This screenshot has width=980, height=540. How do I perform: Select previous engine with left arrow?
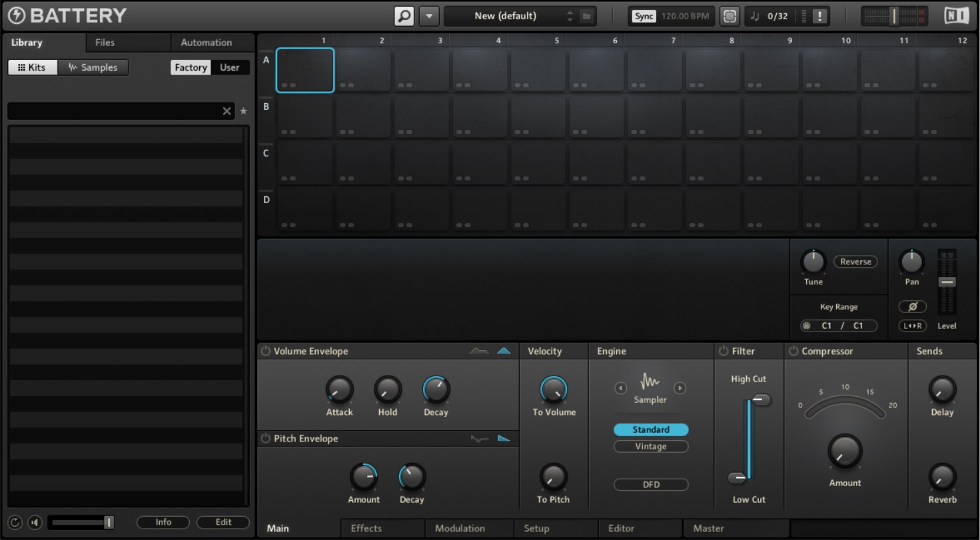click(620, 388)
